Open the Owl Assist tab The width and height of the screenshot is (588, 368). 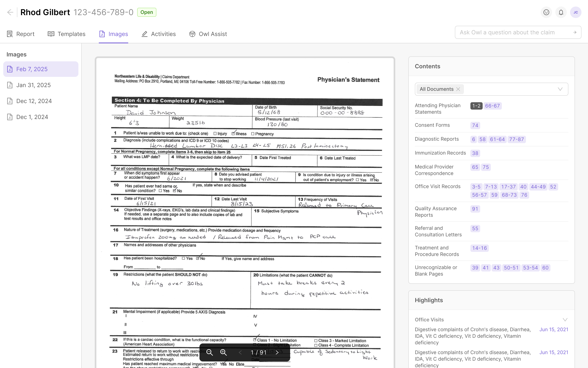tap(208, 34)
